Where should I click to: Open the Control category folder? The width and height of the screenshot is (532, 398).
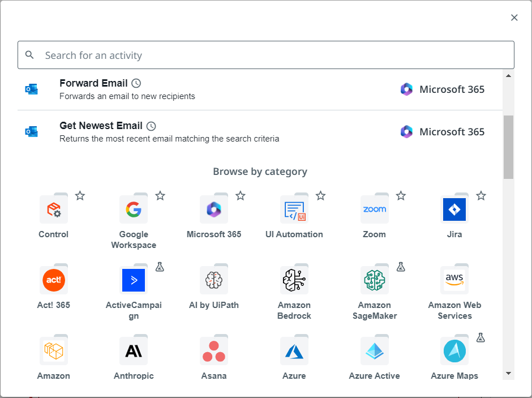click(54, 210)
